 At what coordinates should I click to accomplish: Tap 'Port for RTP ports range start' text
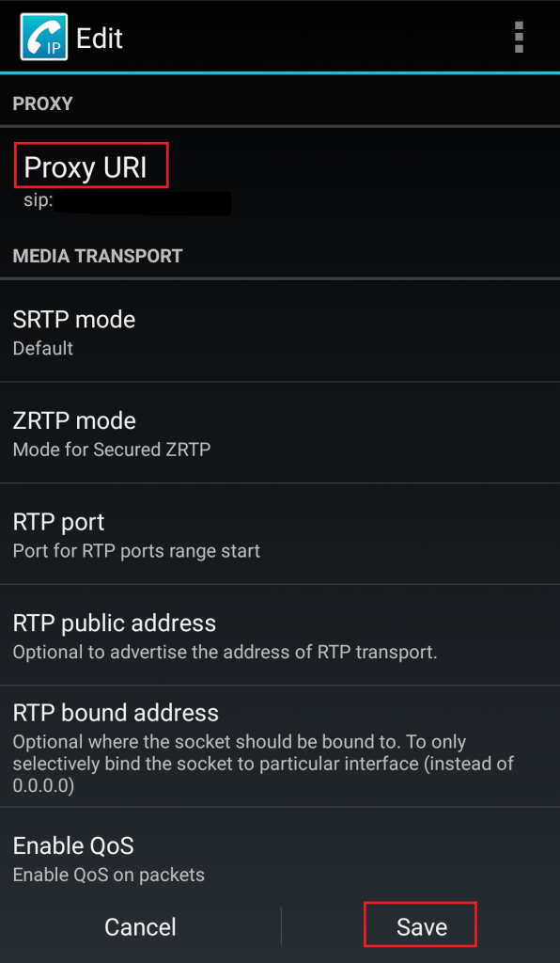point(136,551)
